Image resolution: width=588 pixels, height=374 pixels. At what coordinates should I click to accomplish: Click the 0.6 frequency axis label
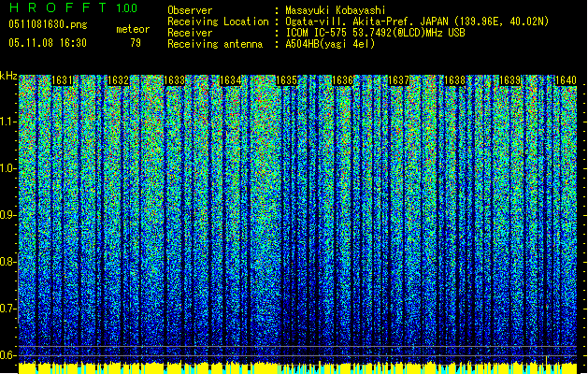8,355
